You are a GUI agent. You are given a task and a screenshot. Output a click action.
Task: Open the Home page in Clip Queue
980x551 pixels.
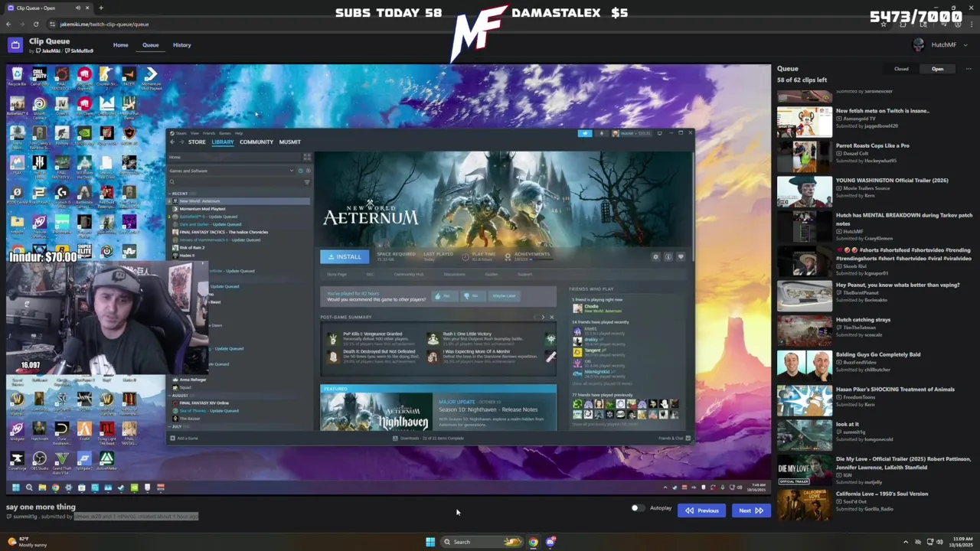point(121,44)
